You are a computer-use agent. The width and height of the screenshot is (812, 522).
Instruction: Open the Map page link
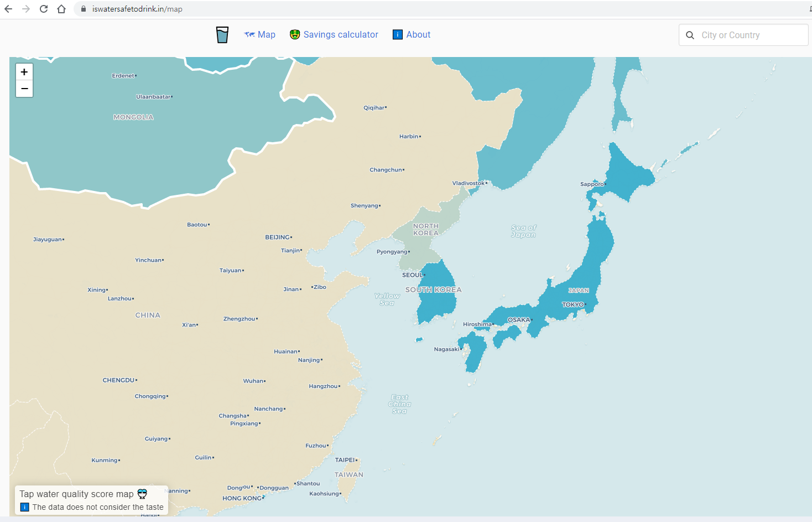tap(267, 34)
